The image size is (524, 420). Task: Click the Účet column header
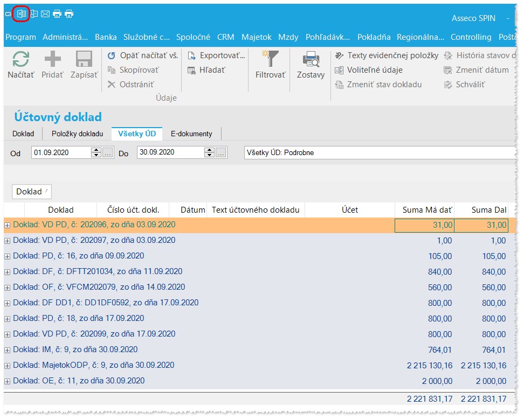click(349, 210)
